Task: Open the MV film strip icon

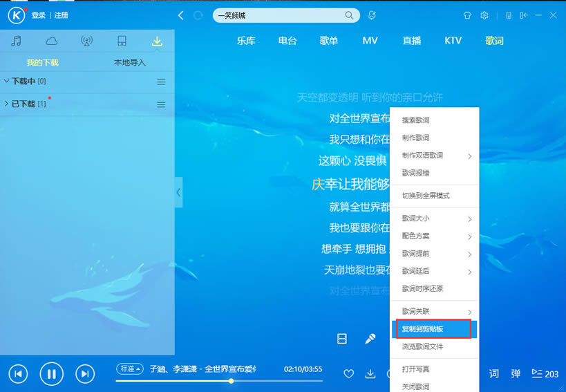Action: 342,339
